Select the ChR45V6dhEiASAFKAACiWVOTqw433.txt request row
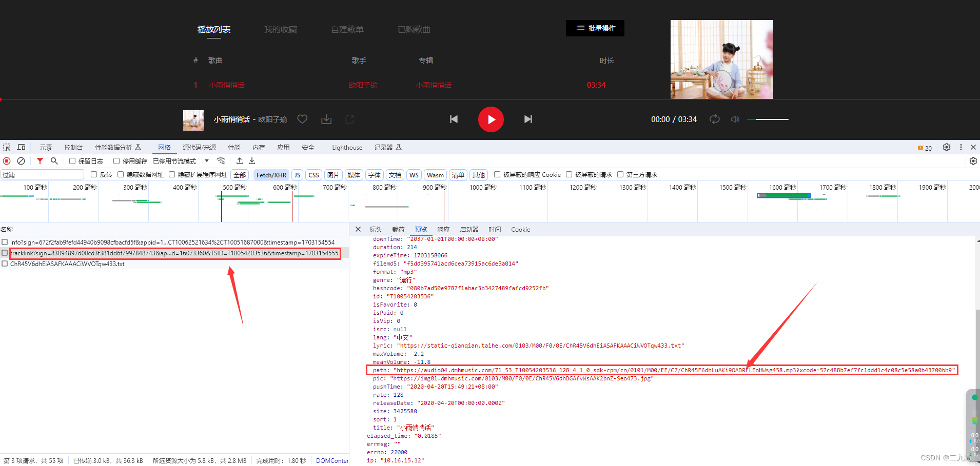Screen dimensions: 980x466 click(x=174, y=264)
